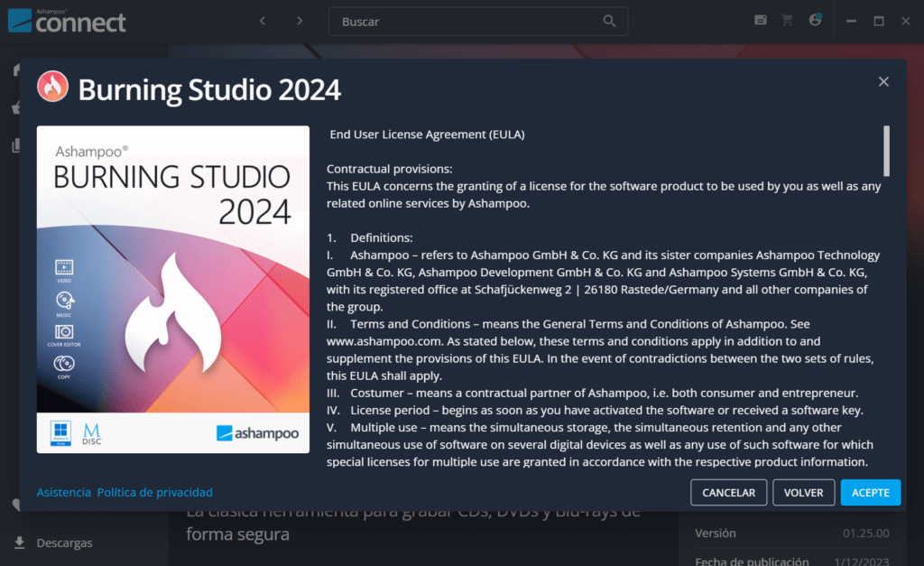Click inside the Buscar search field
Screen dimensions: 924x566
click(478, 22)
